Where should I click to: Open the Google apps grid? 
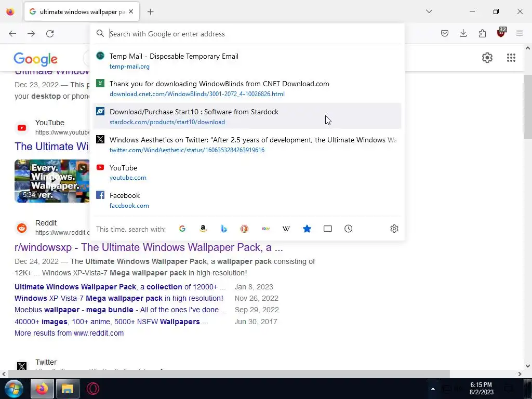pyautogui.click(x=511, y=58)
